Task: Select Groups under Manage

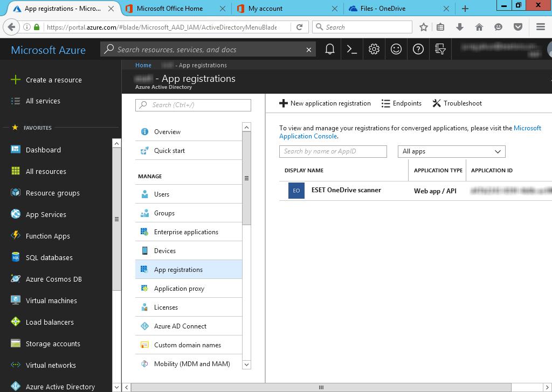Action: coord(189,213)
